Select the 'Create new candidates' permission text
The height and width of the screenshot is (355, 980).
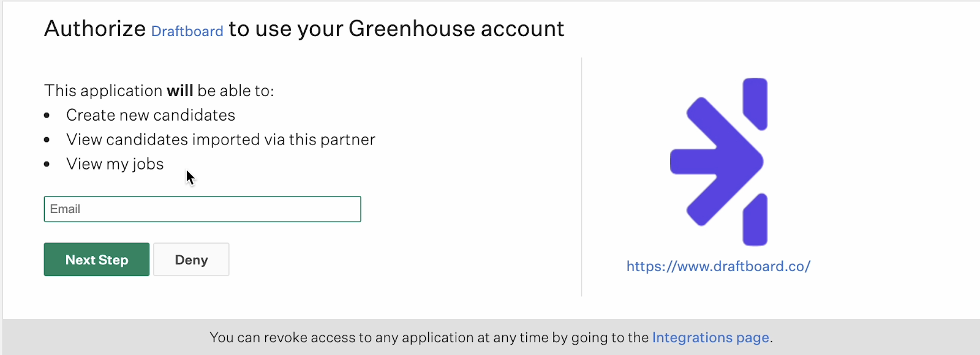click(x=151, y=115)
